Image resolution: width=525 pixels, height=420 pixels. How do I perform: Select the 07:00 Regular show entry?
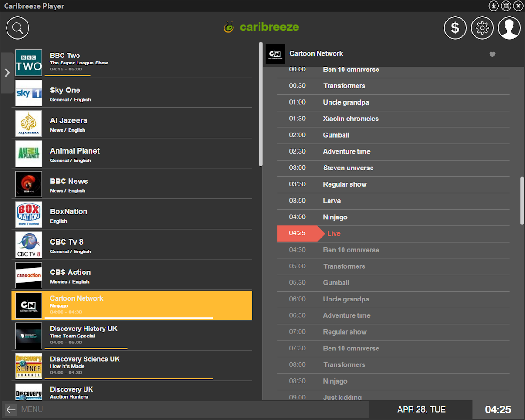point(393,332)
